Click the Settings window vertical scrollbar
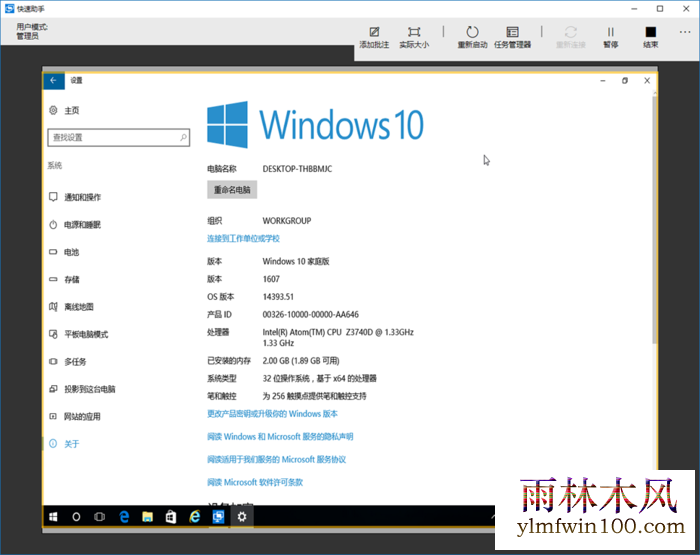This screenshot has height=555, width=700. (x=654, y=221)
